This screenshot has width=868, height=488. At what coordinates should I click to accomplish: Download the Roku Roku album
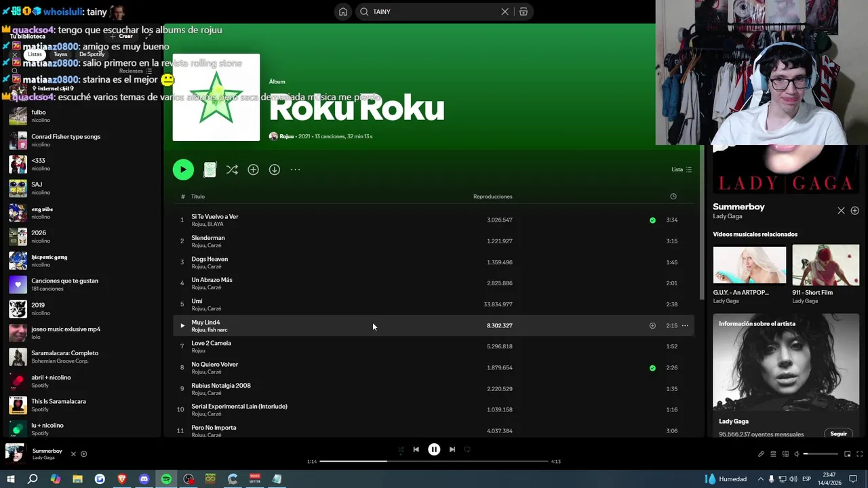tap(274, 169)
